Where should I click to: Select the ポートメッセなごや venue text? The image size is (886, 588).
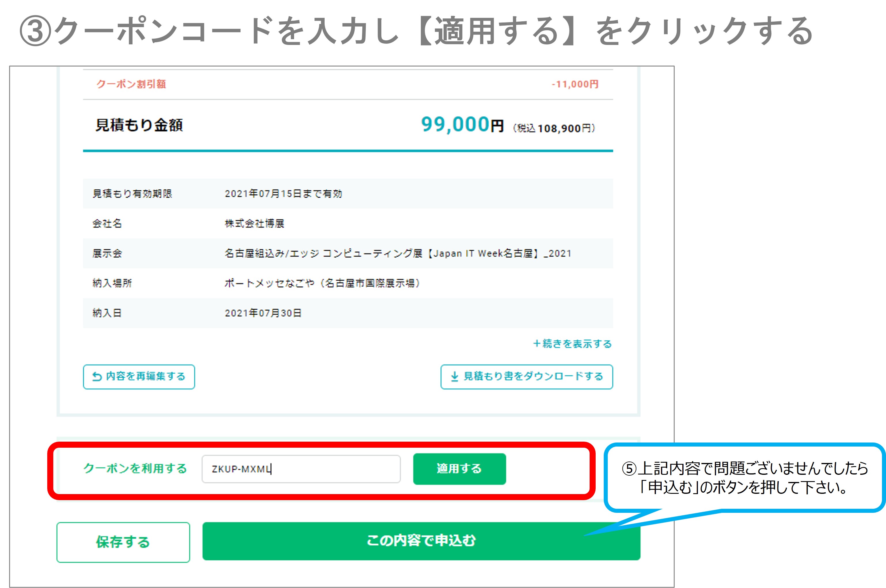[x=323, y=283]
